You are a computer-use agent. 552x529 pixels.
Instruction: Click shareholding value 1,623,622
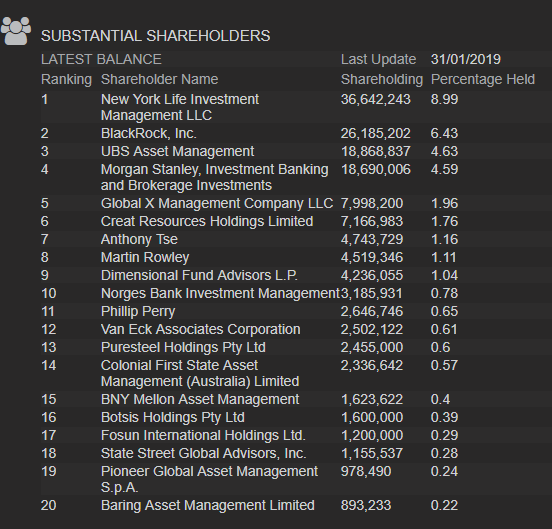click(372, 400)
